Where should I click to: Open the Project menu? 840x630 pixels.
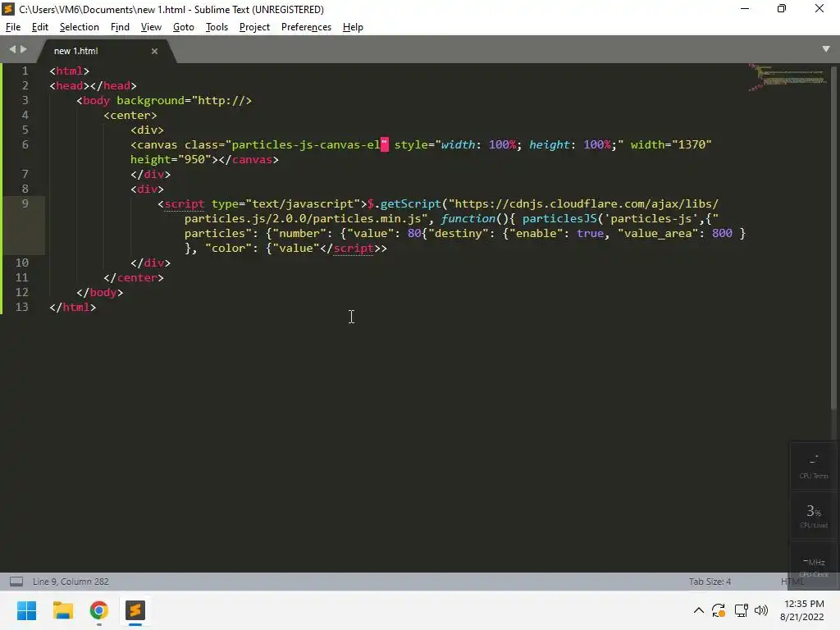click(x=254, y=27)
